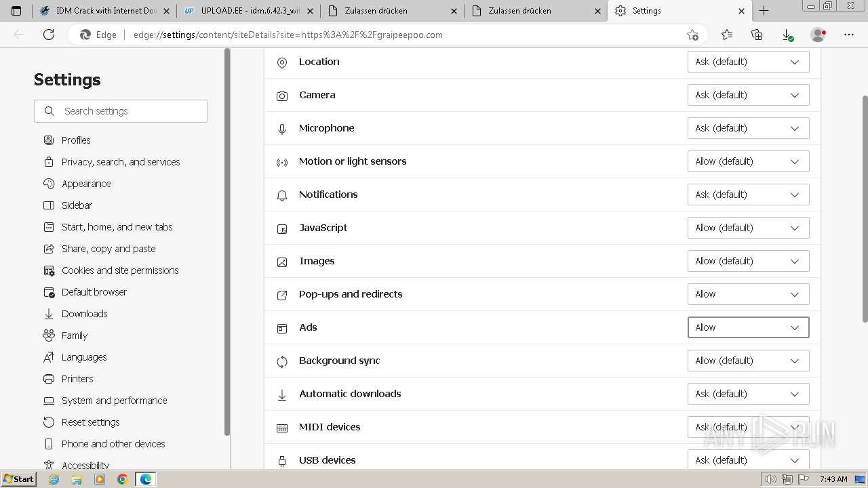This screenshot has width=868, height=488.
Task: Open the Favorites list icon
Action: point(727,35)
